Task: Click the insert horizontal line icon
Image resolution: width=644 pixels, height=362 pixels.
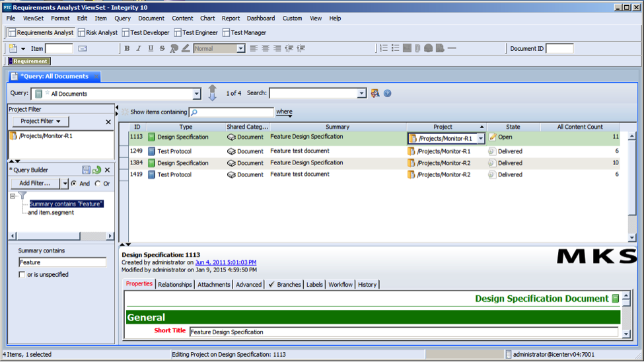Action: pyautogui.click(x=452, y=48)
